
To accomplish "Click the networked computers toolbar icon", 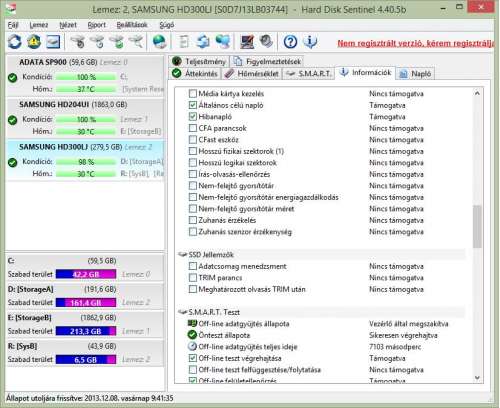I will click(x=223, y=42).
